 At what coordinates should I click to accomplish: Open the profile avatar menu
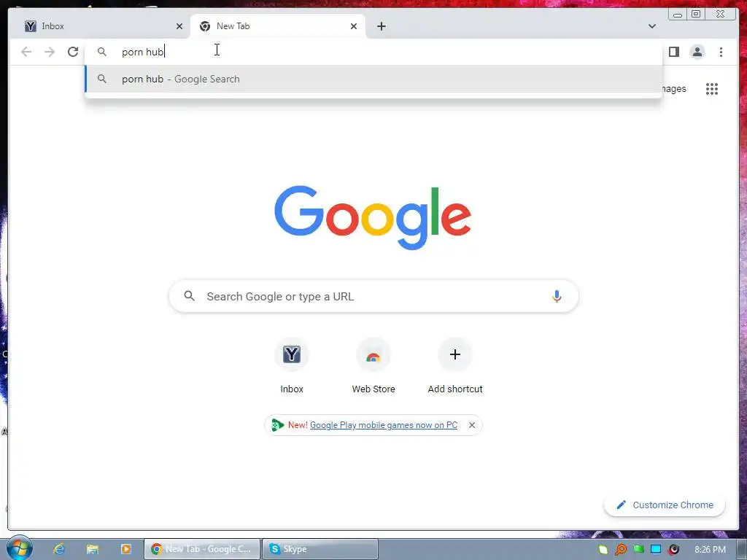coord(697,52)
